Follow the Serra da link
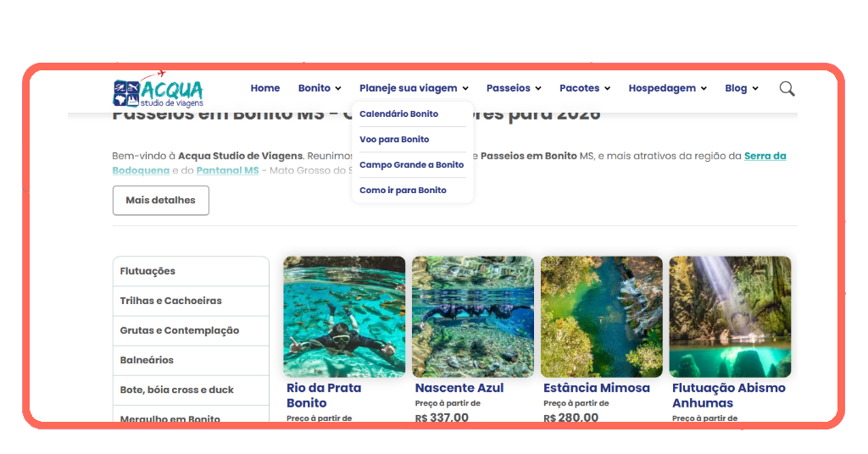Image resolution: width=868 pixels, height=454 pixels. tap(765, 156)
